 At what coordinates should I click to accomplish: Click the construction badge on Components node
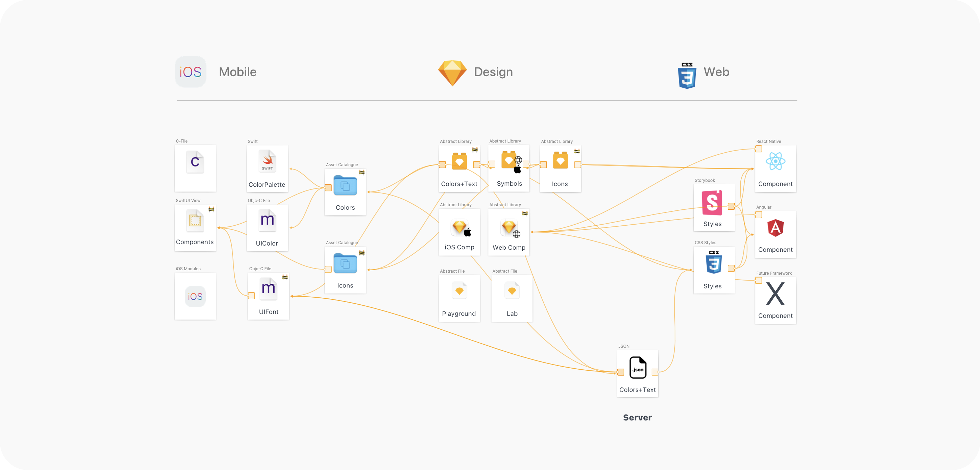point(211,209)
